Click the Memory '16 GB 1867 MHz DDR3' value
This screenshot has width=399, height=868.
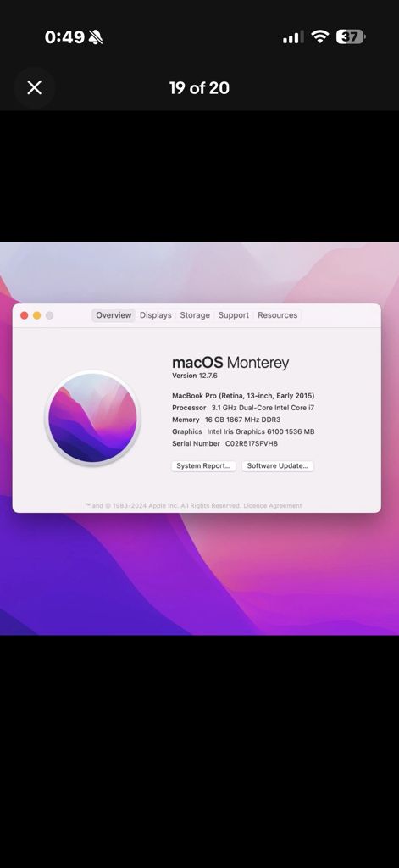pyautogui.click(x=242, y=420)
